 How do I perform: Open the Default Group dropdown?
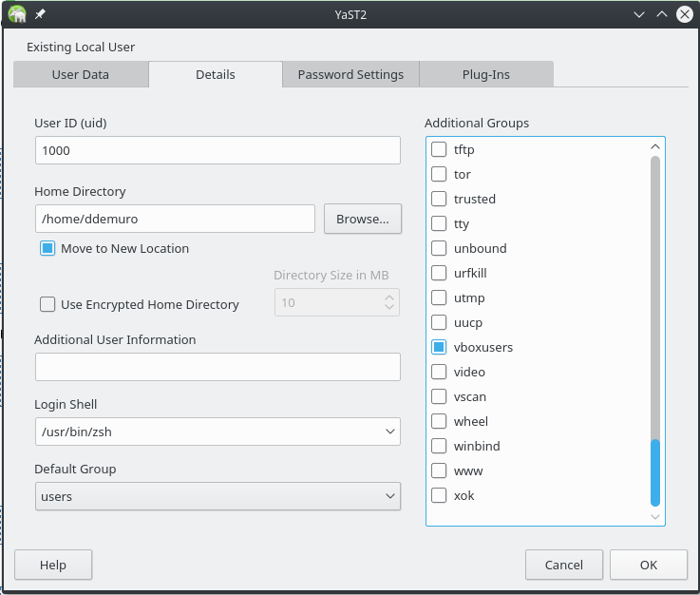pos(218,496)
